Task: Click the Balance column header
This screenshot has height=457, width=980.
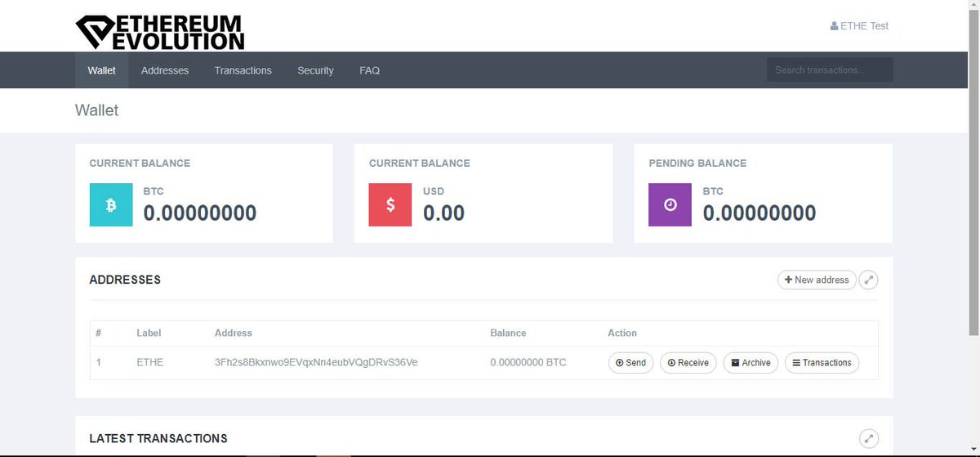Action: 508,333
